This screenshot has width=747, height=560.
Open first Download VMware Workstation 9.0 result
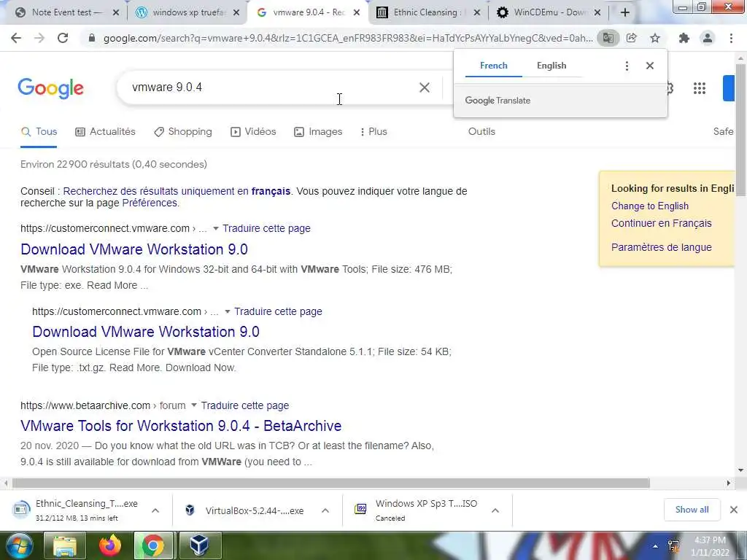pyautogui.click(x=134, y=249)
